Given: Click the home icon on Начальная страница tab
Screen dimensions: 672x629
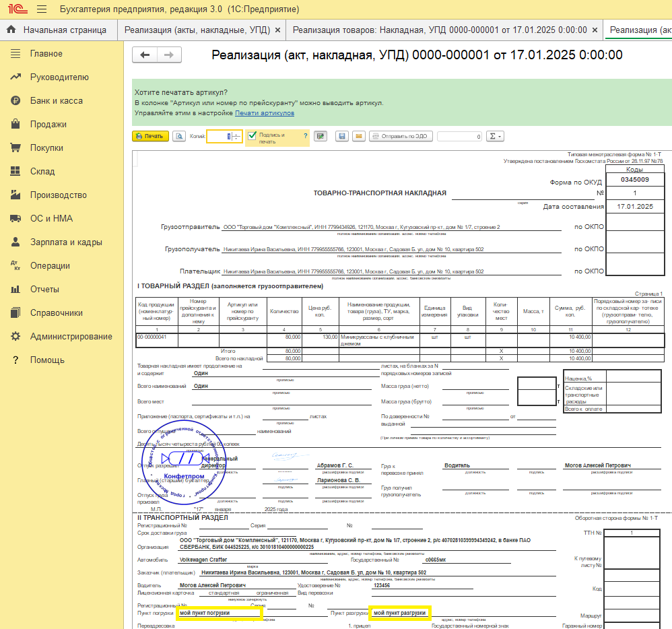Looking at the screenshot, I should tap(11, 30).
